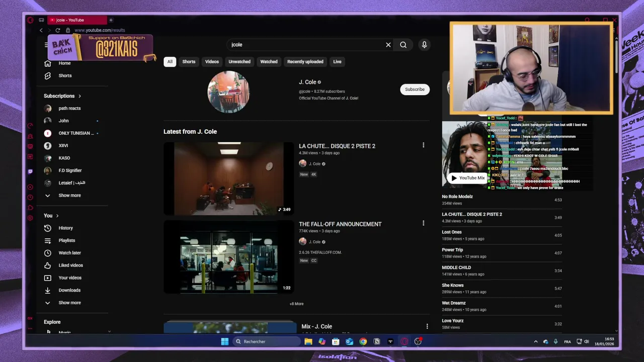Open File Explorer from taskbar
The image size is (644, 362).
pyautogui.click(x=308, y=341)
